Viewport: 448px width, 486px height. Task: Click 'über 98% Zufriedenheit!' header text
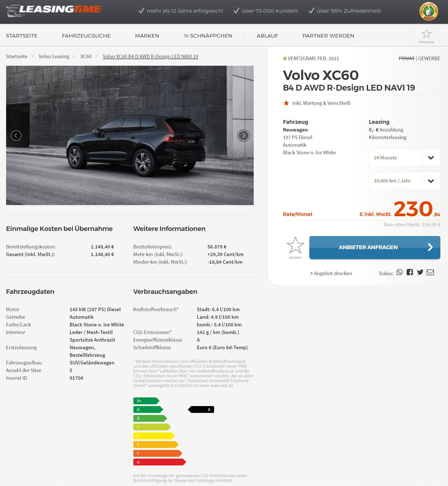pyautogui.click(x=349, y=11)
